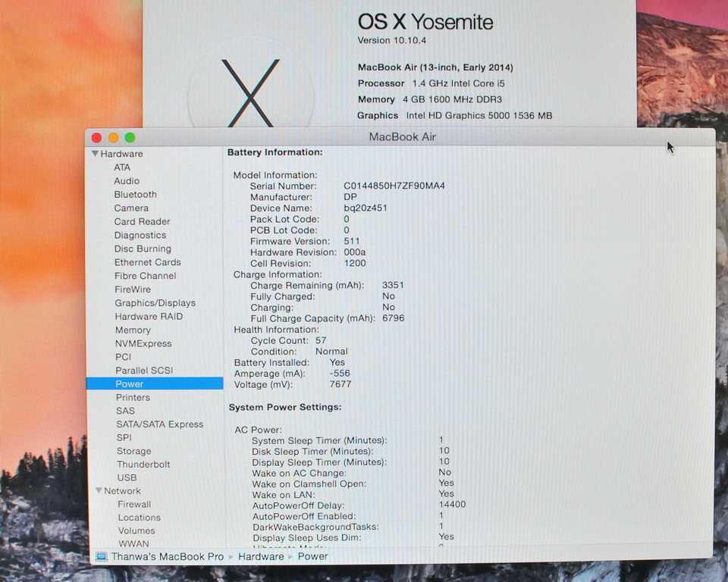Select Diagnostics in the sidebar
728x582 pixels.
click(140, 235)
